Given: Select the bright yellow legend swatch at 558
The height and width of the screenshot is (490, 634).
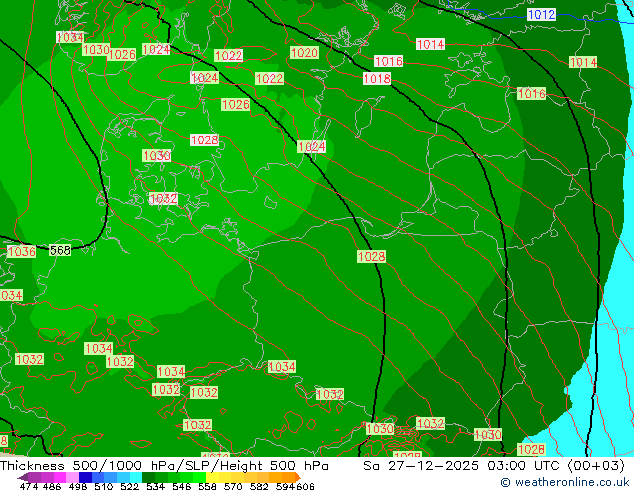Looking at the screenshot, I should point(212,477).
